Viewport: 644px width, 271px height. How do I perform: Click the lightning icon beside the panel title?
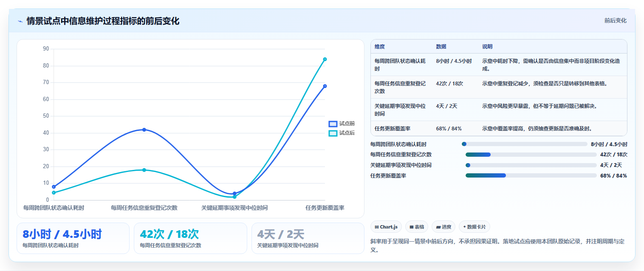(x=20, y=21)
